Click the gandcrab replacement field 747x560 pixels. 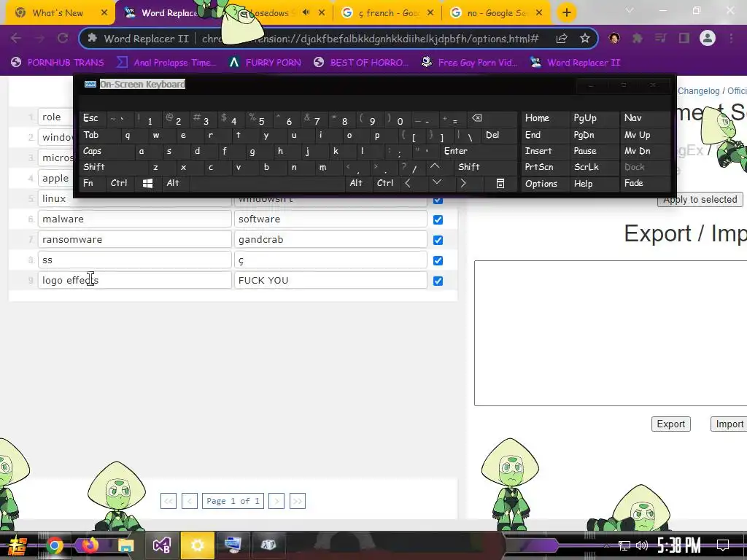pyautogui.click(x=330, y=239)
